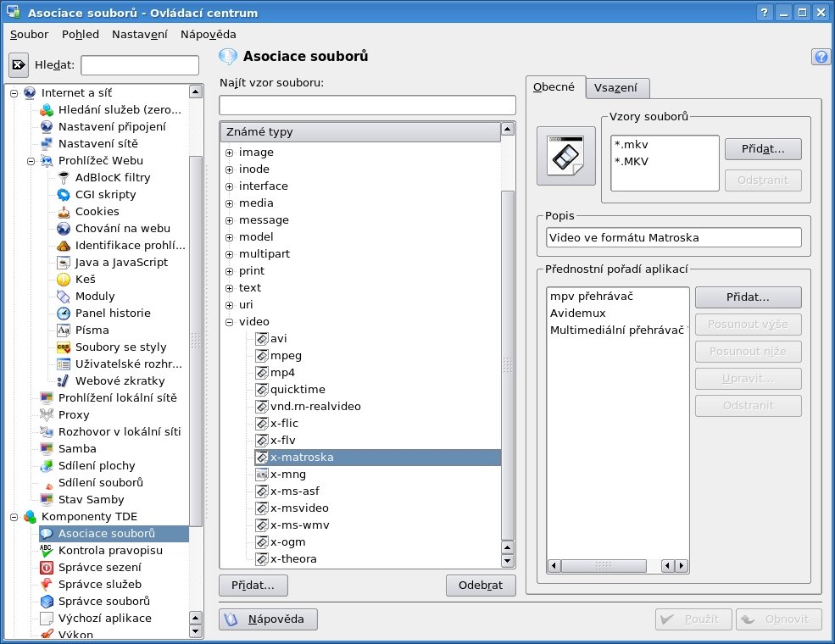Select the *.MKV uppercase pattern
This screenshot has height=644, width=835.
pyautogui.click(x=632, y=162)
